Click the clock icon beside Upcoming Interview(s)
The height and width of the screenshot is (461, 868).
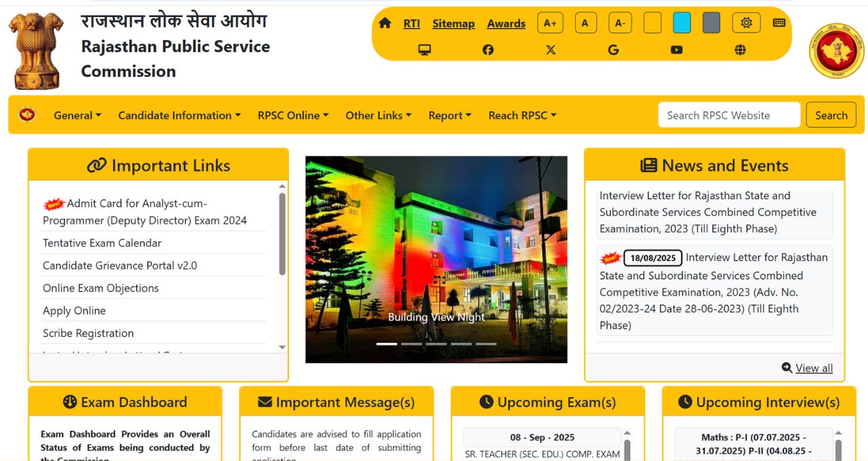(x=685, y=402)
